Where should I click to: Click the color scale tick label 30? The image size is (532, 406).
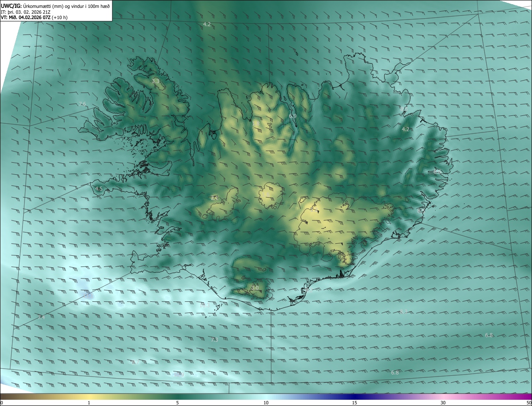pyautogui.click(x=443, y=403)
